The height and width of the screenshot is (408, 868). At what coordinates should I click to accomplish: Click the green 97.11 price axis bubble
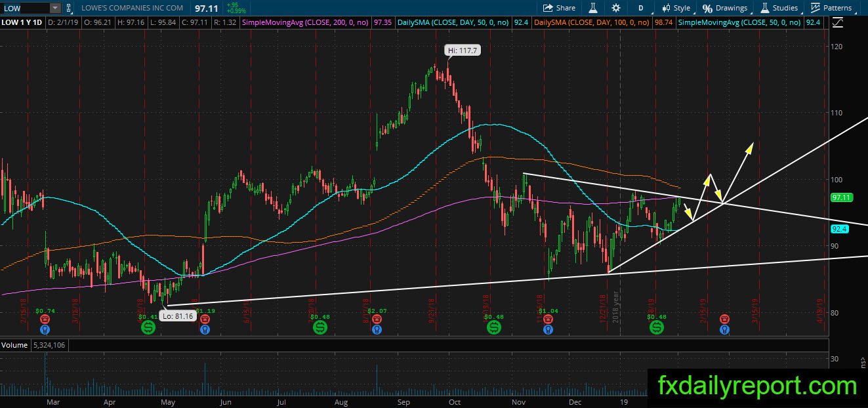tap(841, 197)
